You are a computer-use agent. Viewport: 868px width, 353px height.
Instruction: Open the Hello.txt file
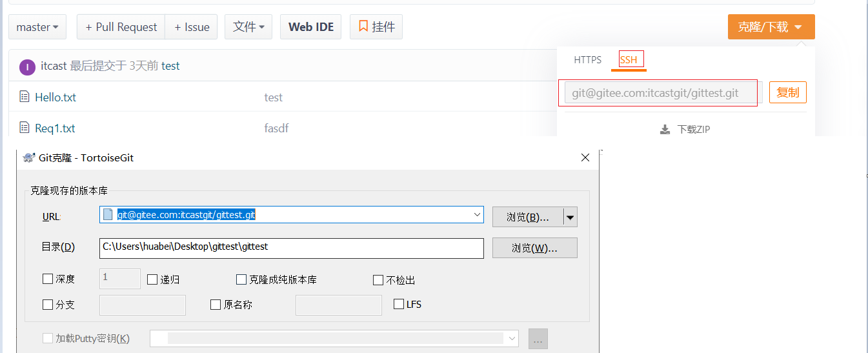click(x=56, y=97)
